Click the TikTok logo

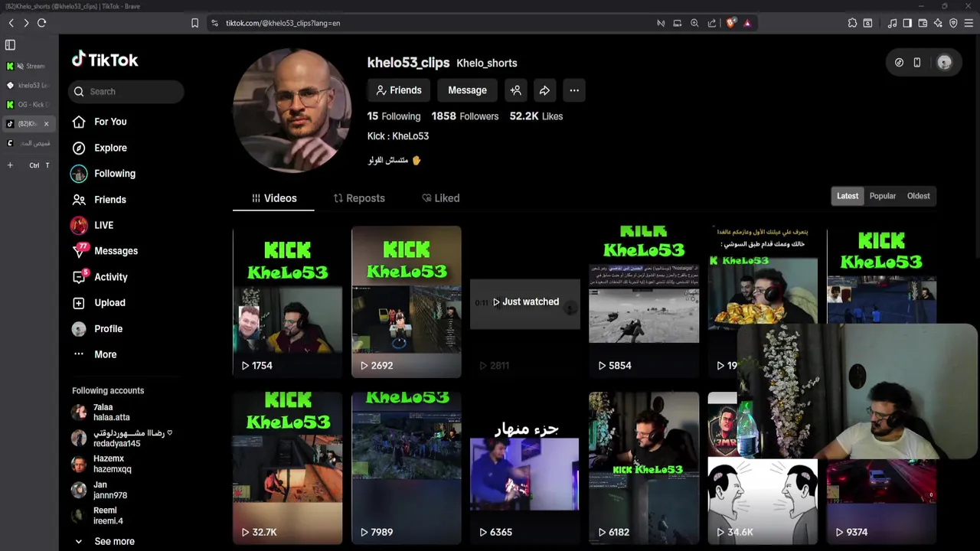tap(105, 60)
